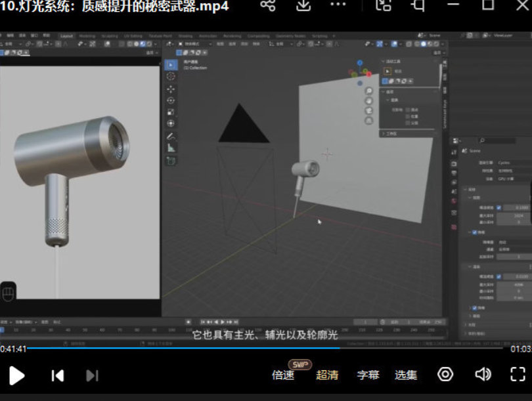Click the video progress bar to seek
Image resolution: width=532 pixels, height=401 pixels.
point(263,348)
